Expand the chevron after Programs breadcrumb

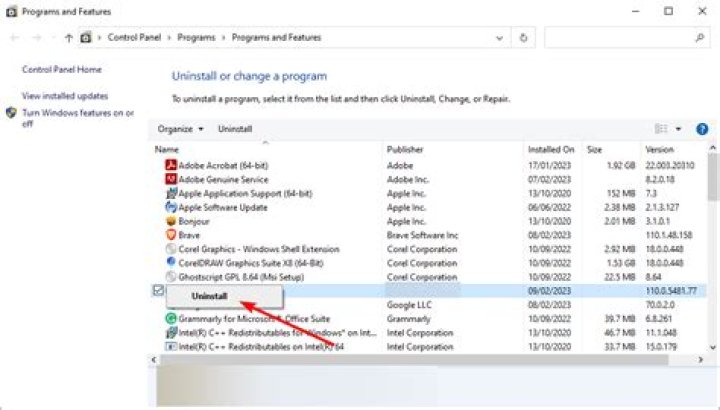223,38
